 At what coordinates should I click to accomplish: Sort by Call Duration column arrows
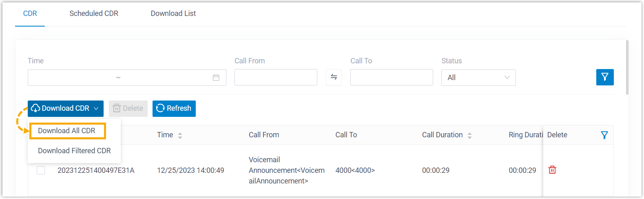pos(469,135)
